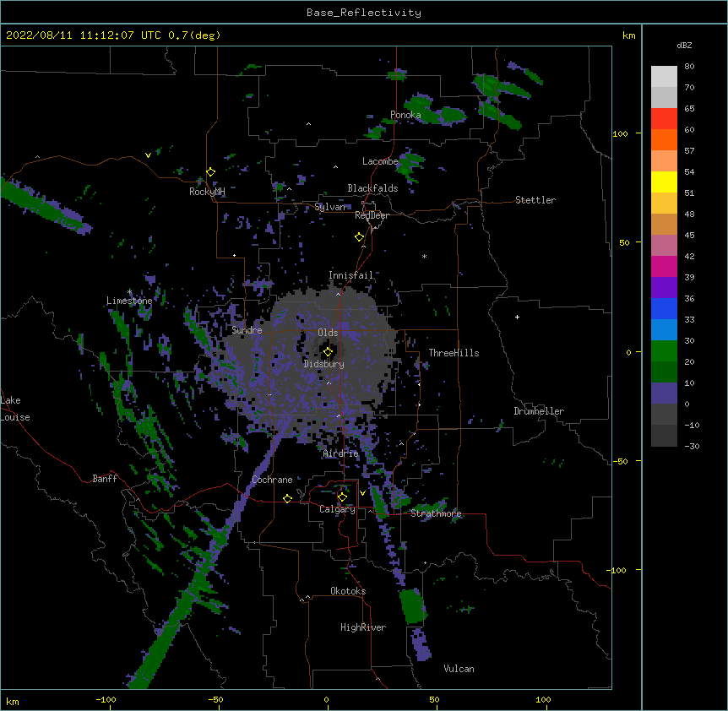The image size is (728, 711).
Task: Select the Calgary label
Action: pos(338,509)
